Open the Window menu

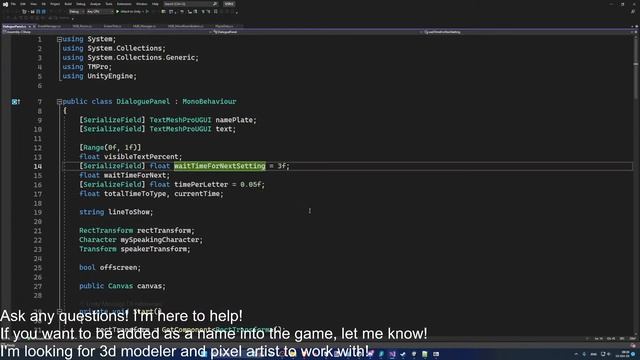click(141, 4)
